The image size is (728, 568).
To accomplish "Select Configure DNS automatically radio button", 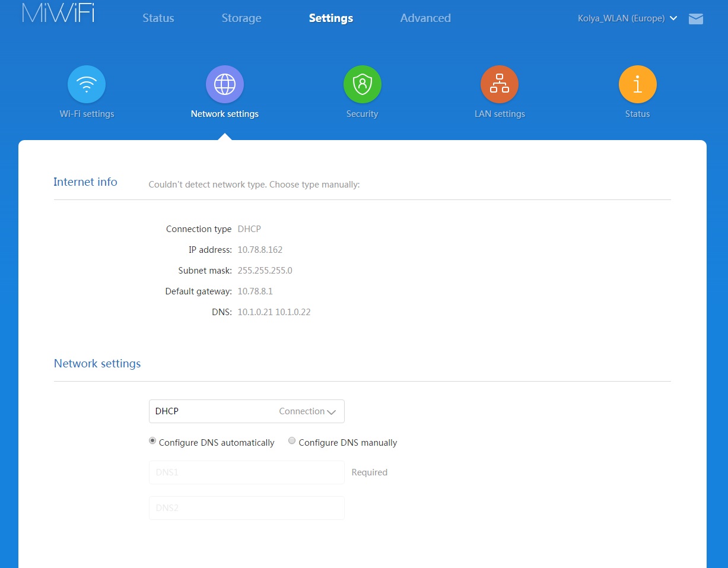I will [152, 441].
